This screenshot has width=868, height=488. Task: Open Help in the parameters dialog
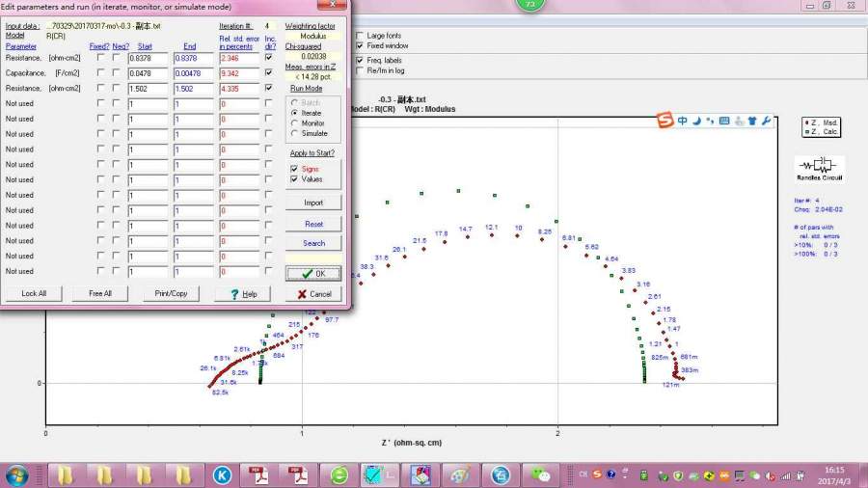coord(243,294)
